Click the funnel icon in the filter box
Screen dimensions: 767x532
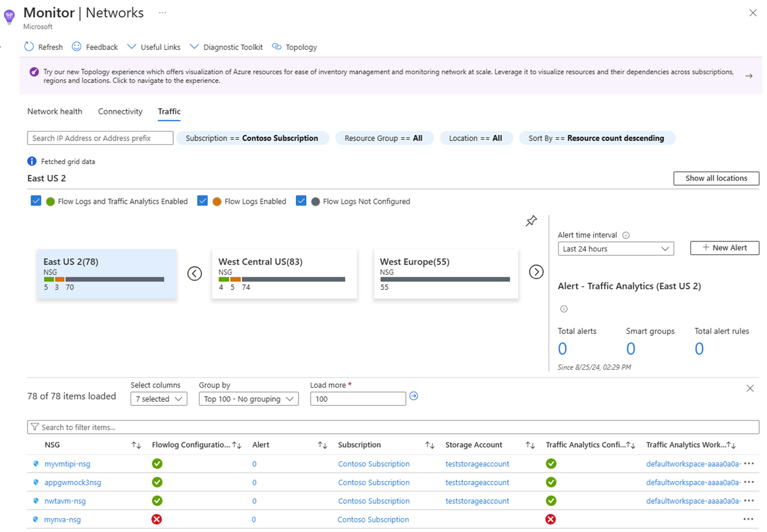(x=35, y=427)
